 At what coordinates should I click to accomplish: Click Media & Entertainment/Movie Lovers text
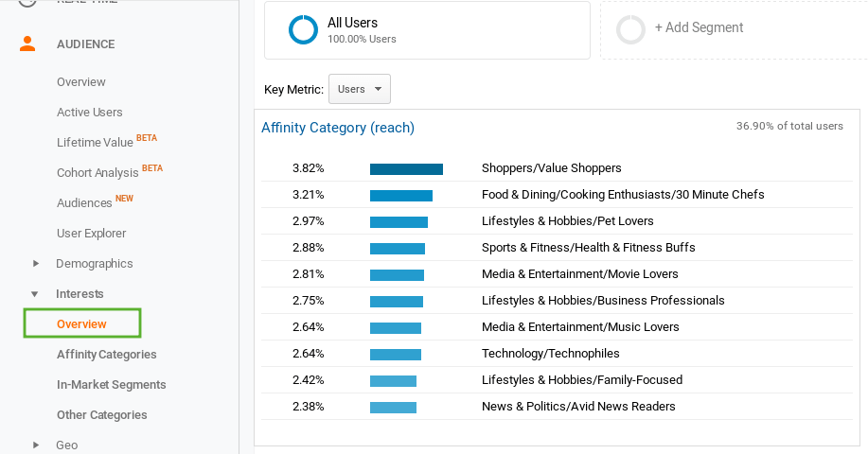tap(579, 274)
